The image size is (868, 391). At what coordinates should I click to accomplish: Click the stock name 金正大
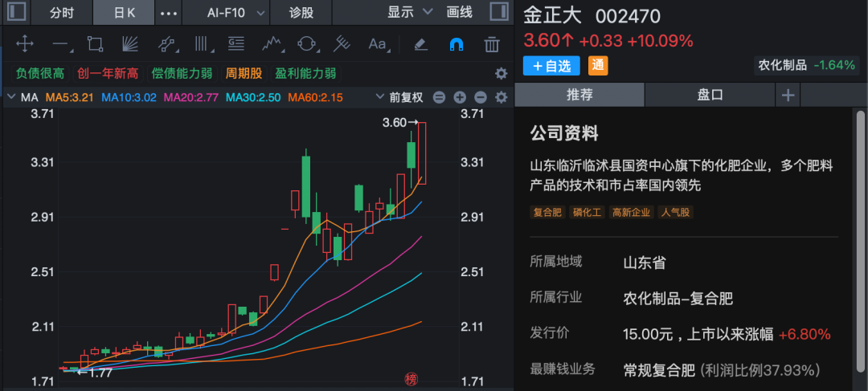[553, 16]
